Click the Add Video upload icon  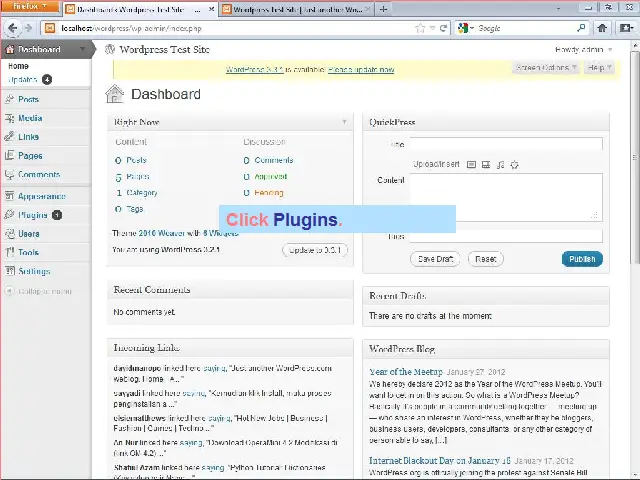coord(486,164)
